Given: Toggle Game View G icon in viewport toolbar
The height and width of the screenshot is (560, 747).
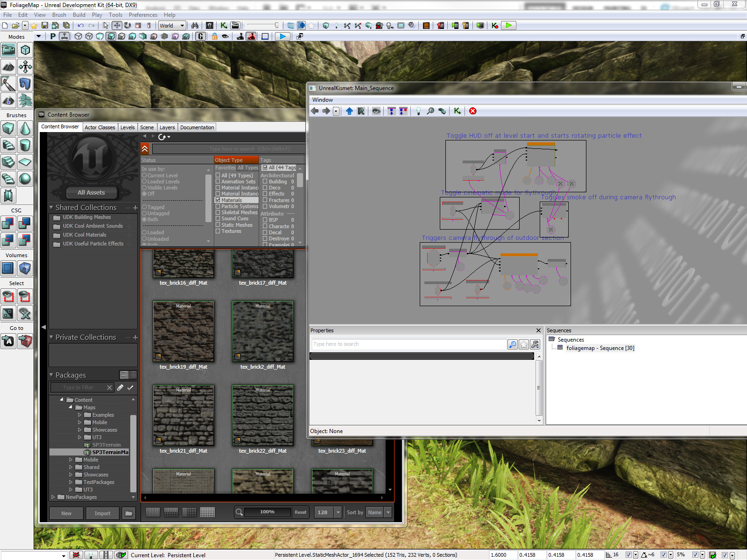Looking at the screenshot, I should pyautogui.click(x=201, y=36).
